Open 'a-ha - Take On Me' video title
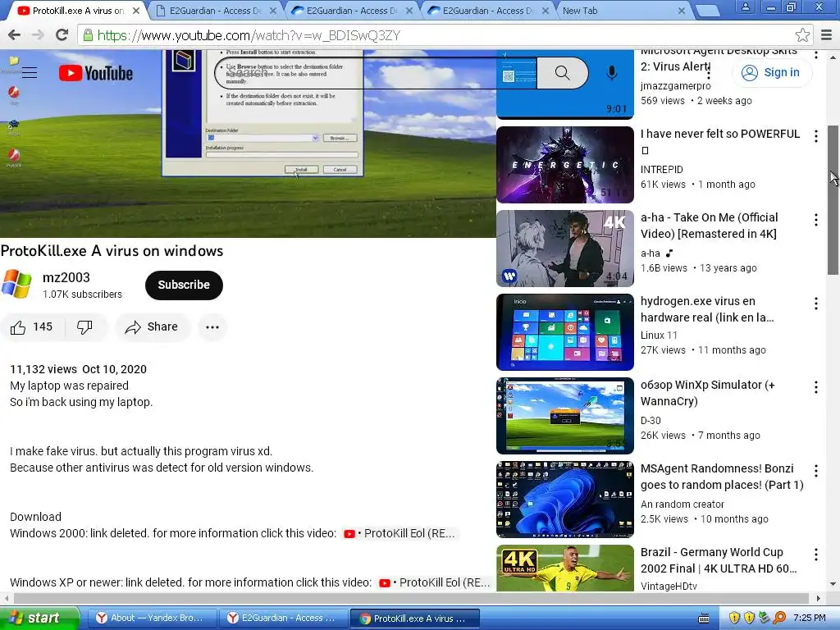 [710, 226]
